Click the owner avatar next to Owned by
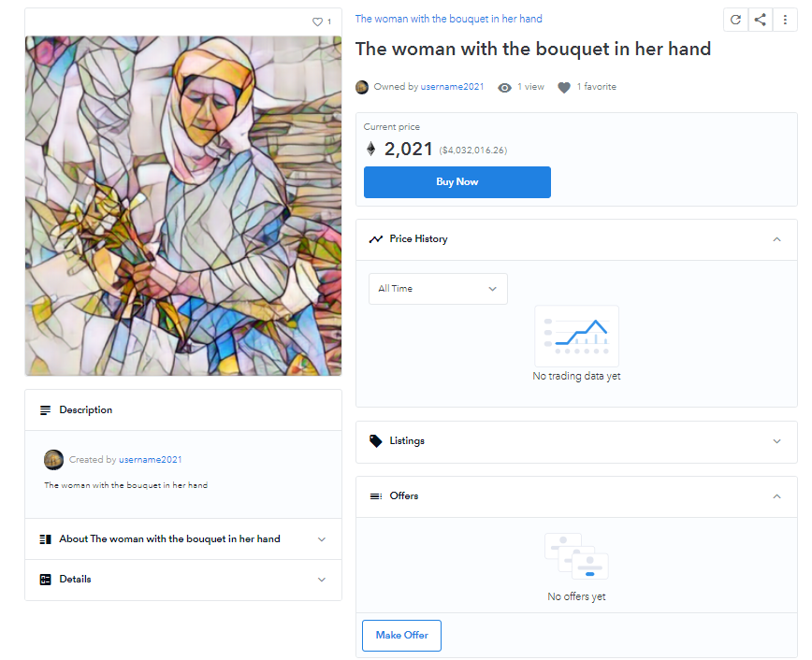 [362, 87]
